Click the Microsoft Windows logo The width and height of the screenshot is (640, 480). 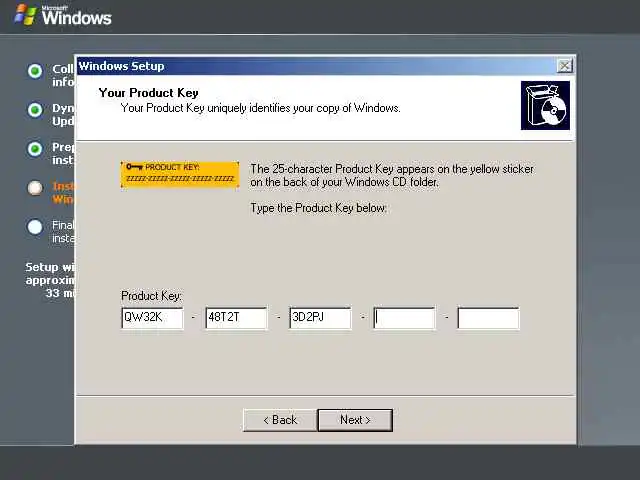[x=63, y=15]
